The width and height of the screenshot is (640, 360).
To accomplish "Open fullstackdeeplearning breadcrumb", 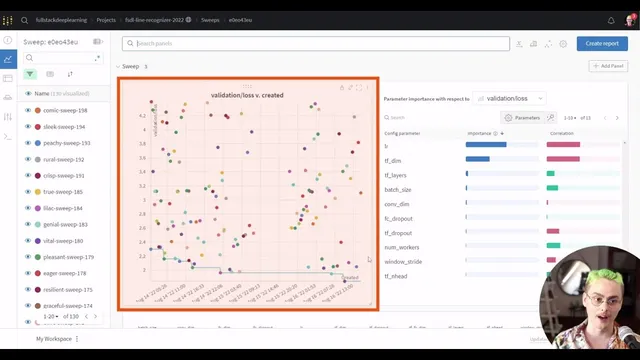I will [x=61, y=20].
